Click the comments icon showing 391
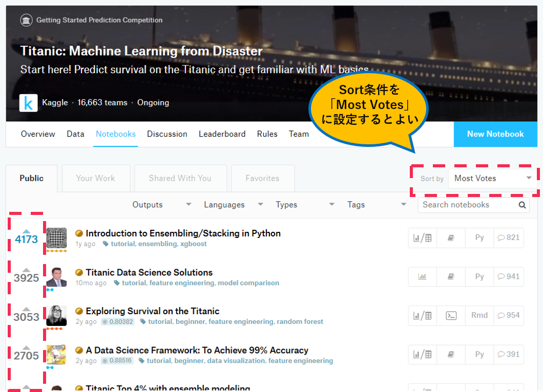The image size is (543, 392). pos(501,354)
